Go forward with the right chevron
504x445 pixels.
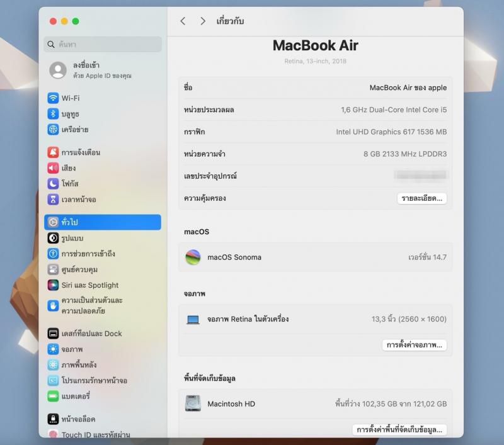[203, 21]
